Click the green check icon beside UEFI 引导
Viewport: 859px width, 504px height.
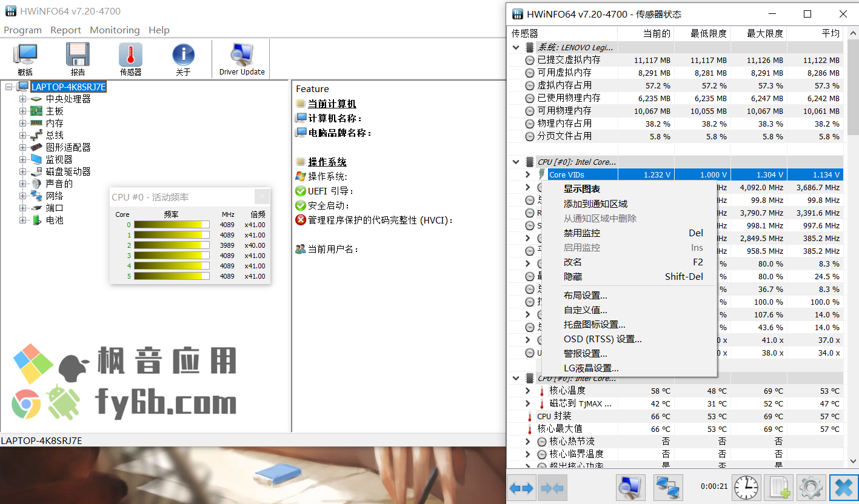301,191
